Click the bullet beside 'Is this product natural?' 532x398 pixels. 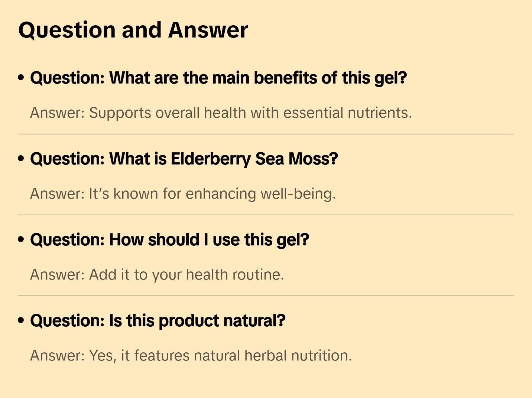click(x=21, y=320)
